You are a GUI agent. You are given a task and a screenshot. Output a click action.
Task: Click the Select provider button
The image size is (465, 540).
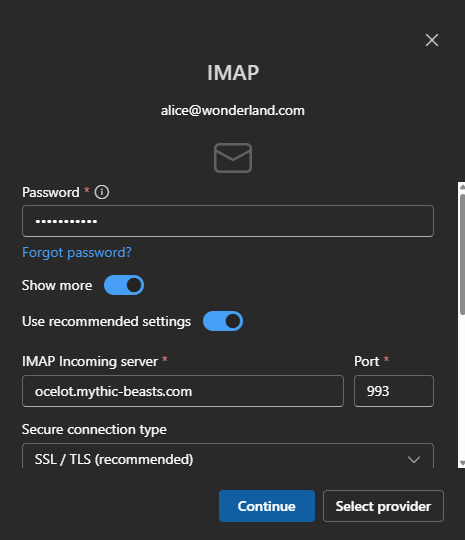tap(383, 506)
